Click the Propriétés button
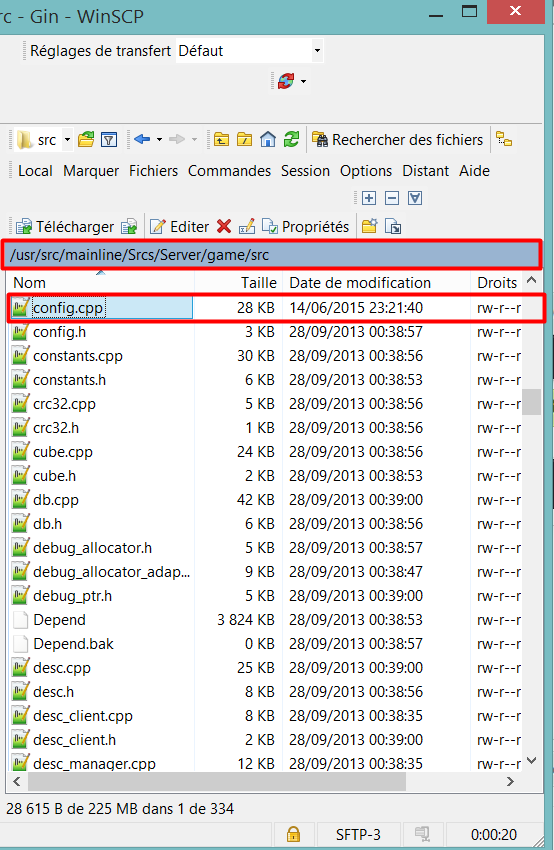 point(306,227)
